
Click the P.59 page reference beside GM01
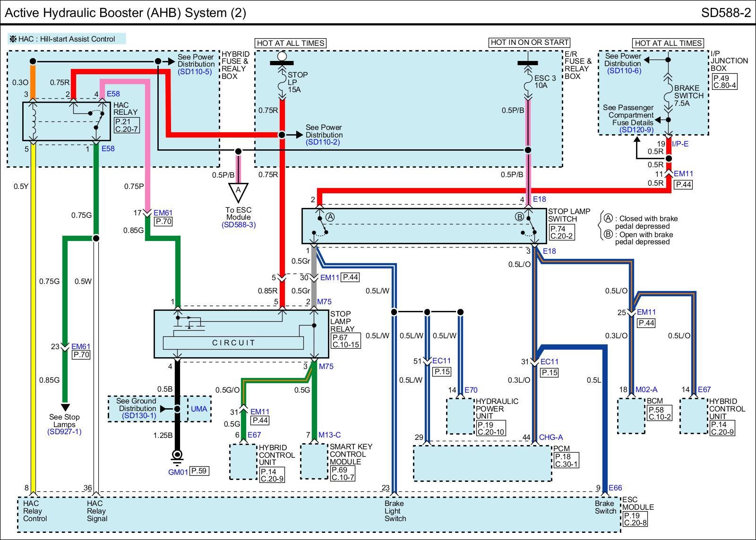pos(199,471)
